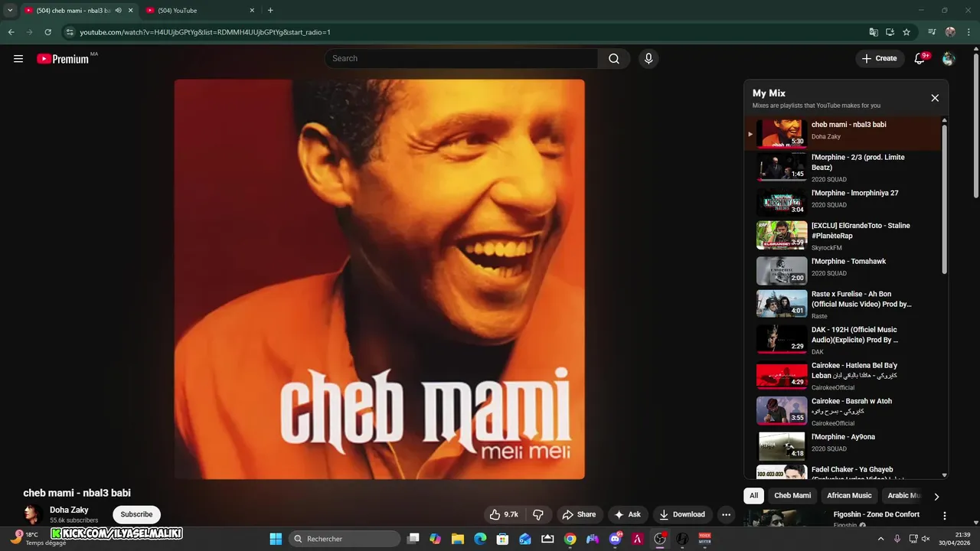Open the YouTube guide hamburger menu
This screenshot has height=551, width=980.
[x=18, y=58]
